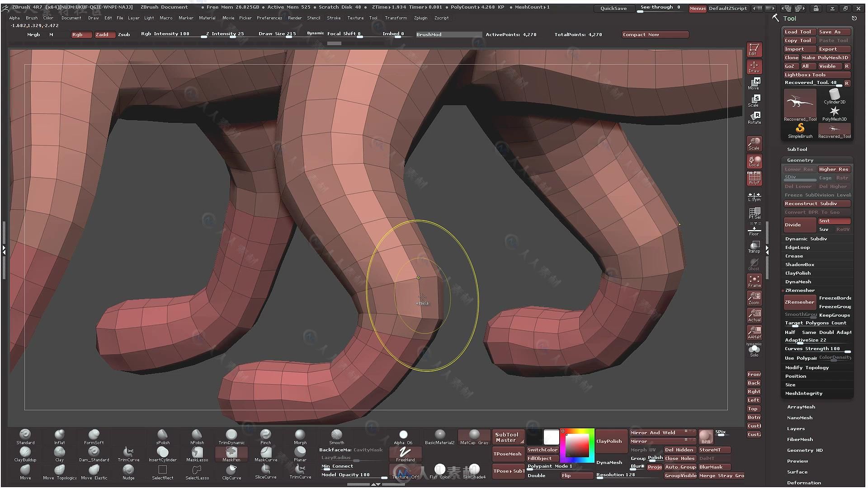Viewport: 868px width, 488px height.
Task: Open the FreeHand stroke picker
Action: tap(405, 454)
